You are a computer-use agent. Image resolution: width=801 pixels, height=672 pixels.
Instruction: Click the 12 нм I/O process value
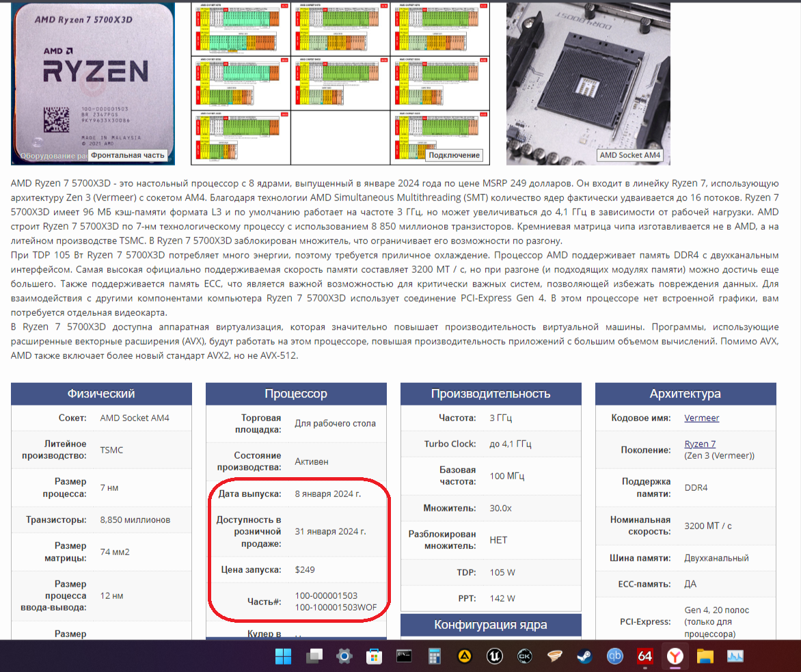112,596
